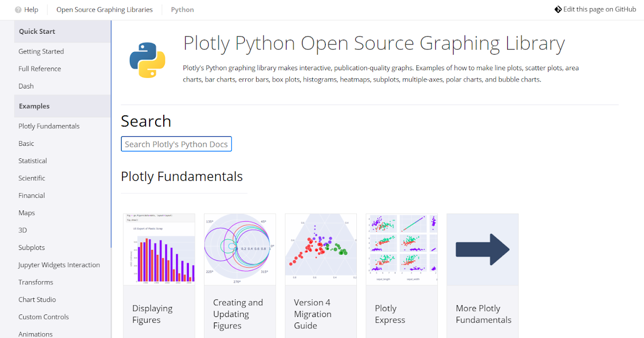Go to Getting Started in sidebar
This screenshot has width=644, height=338.
[x=41, y=52]
